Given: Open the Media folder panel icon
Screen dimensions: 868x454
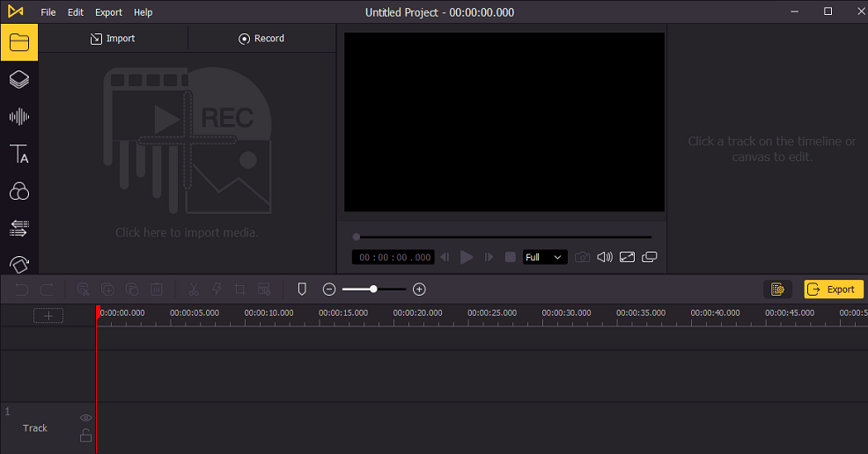Looking at the screenshot, I should pyautogui.click(x=19, y=42).
